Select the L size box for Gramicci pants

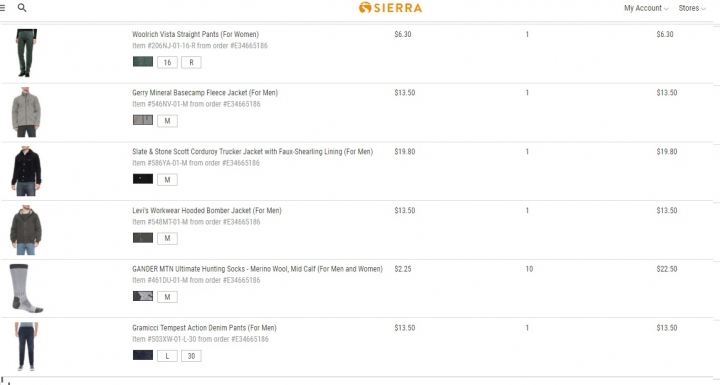click(167, 356)
